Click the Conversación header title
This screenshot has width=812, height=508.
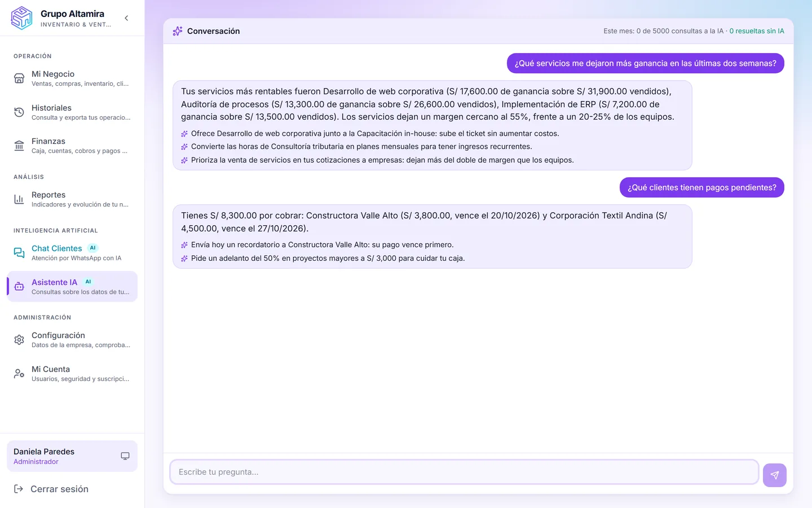tap(213, 31)
